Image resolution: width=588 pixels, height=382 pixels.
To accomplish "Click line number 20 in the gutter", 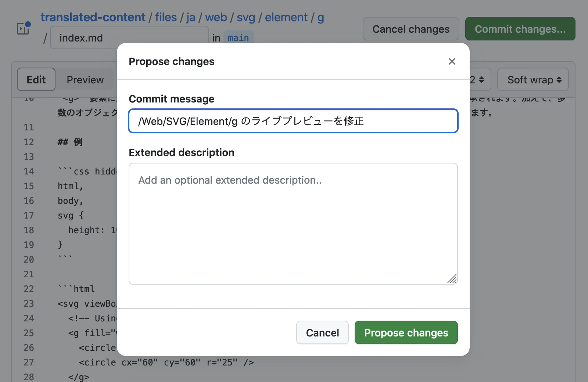I will click(29, 259).
